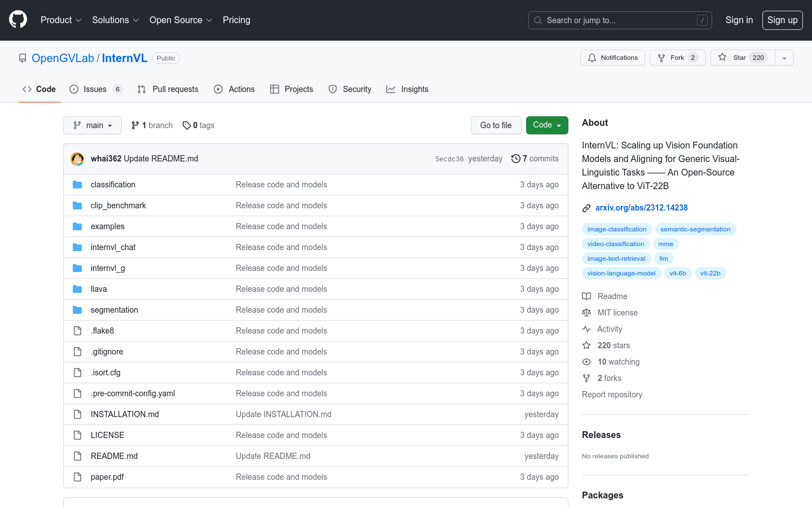Open commit hash 5ecdc36
Image resolution: width=812 pixels, height=508 pixels.
(449, 159)
